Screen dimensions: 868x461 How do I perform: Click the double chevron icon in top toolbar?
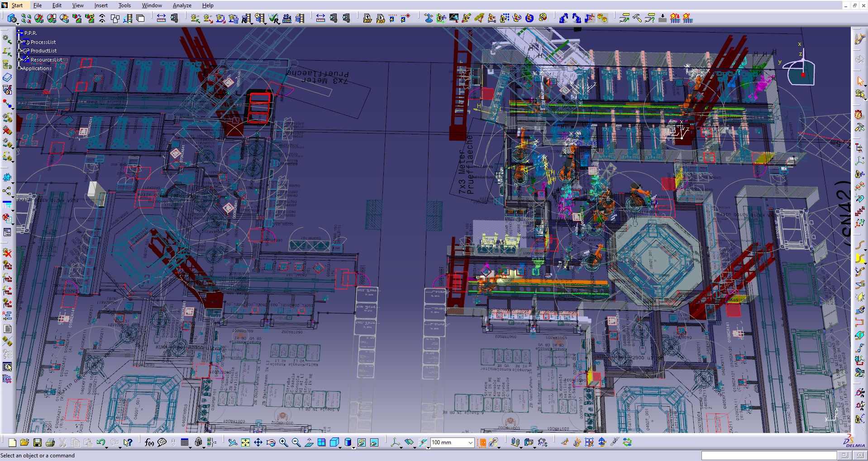(x=102, y=18)
